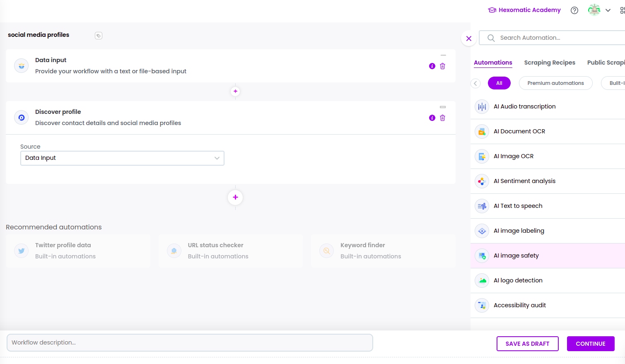Viewport: 625px width, 364px height.
Task: Enable the Premium automations filter
Action: pos(555,83)
